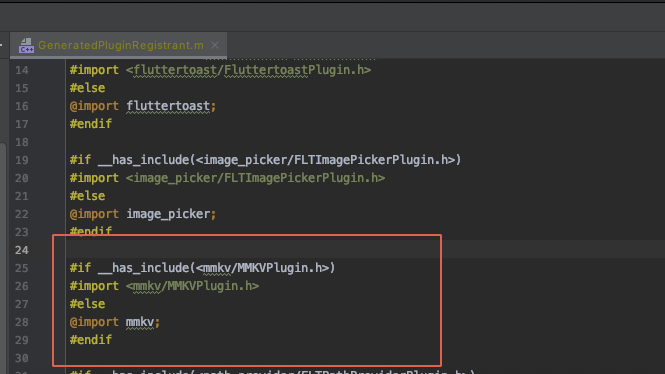
Task: Click the mmkv module name on line 28
Action: click(140, 322)
